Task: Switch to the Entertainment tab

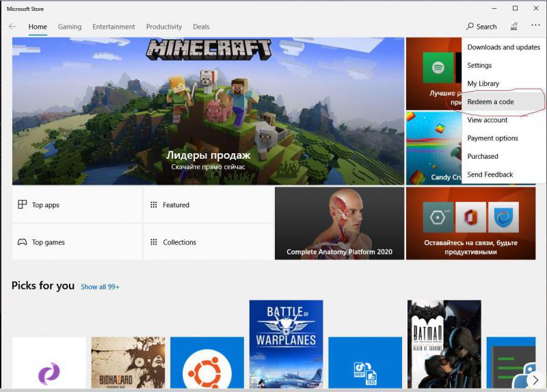Action: click(x=114, y=27)
